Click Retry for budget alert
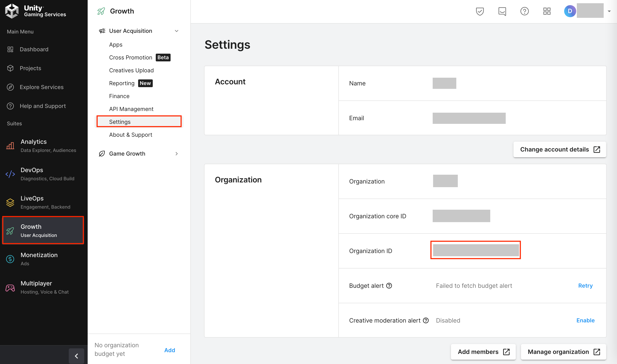 [x=585, y=285]
